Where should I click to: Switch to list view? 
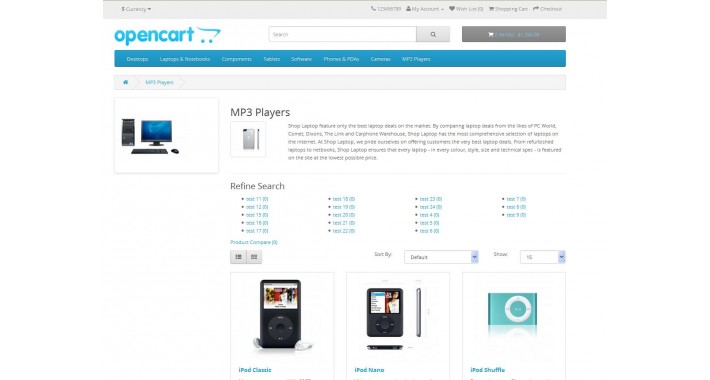pyautogui.click(x=238, y=257)
